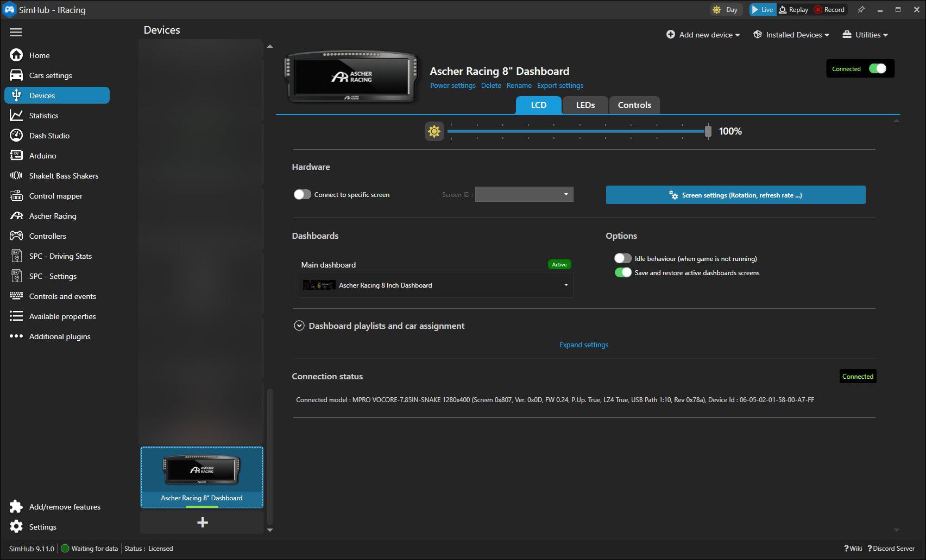926x560 pixels.
Task: Click the Home house icon
Action: (16, 55)
